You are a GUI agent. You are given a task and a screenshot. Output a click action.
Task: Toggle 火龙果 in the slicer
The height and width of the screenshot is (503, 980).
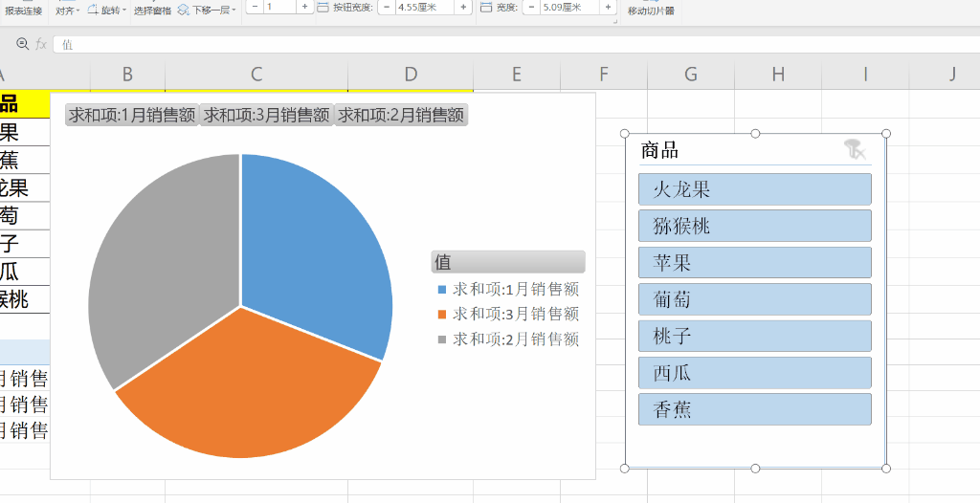pyautogui.click(x=755, y=189)
